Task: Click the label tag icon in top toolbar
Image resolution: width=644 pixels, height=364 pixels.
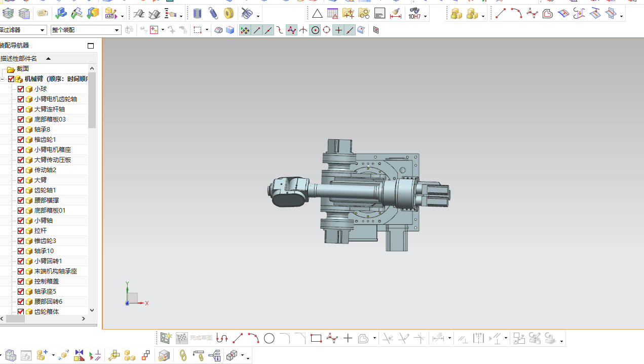Action: pyautogui.click(x=43, y=14)
